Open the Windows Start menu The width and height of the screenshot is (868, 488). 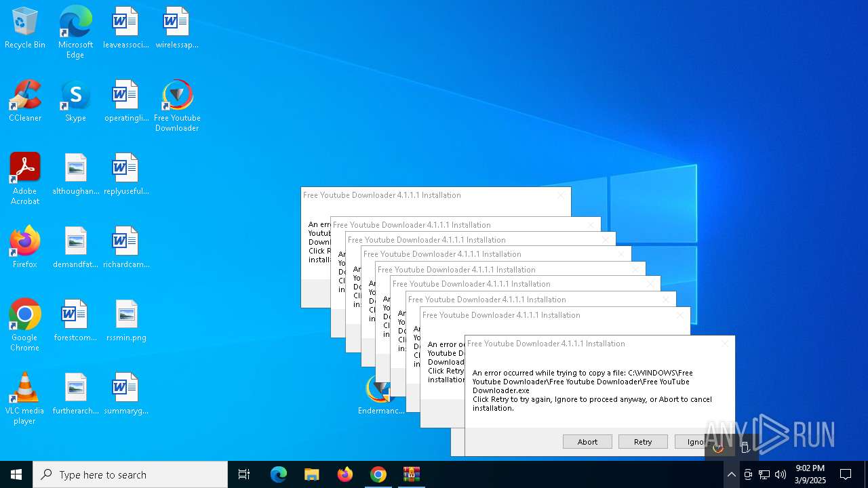[x=16, y=474]
